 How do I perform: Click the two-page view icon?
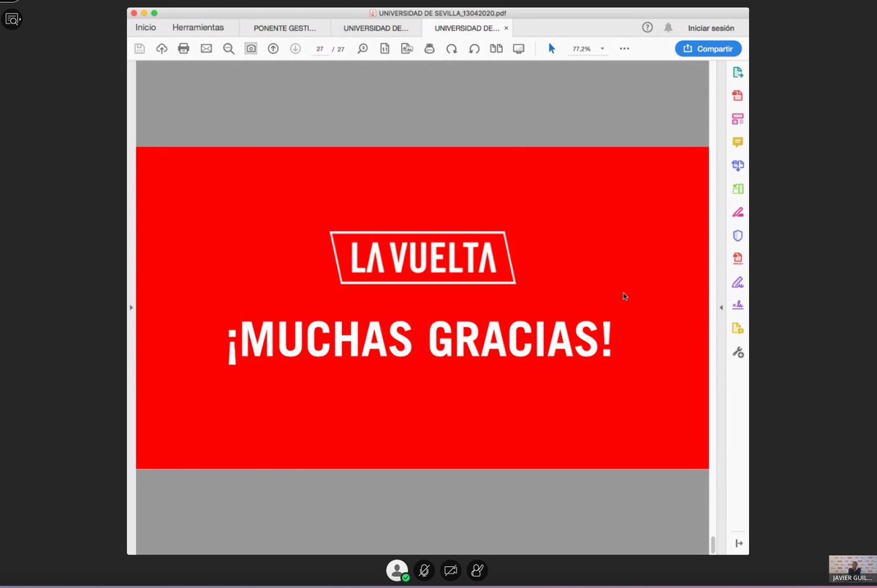click(496, 49)
